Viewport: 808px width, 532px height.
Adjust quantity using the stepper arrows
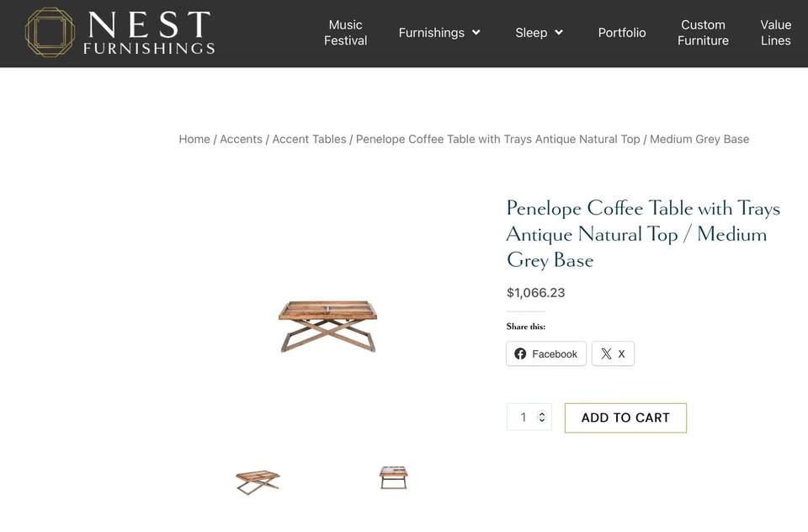542,417
